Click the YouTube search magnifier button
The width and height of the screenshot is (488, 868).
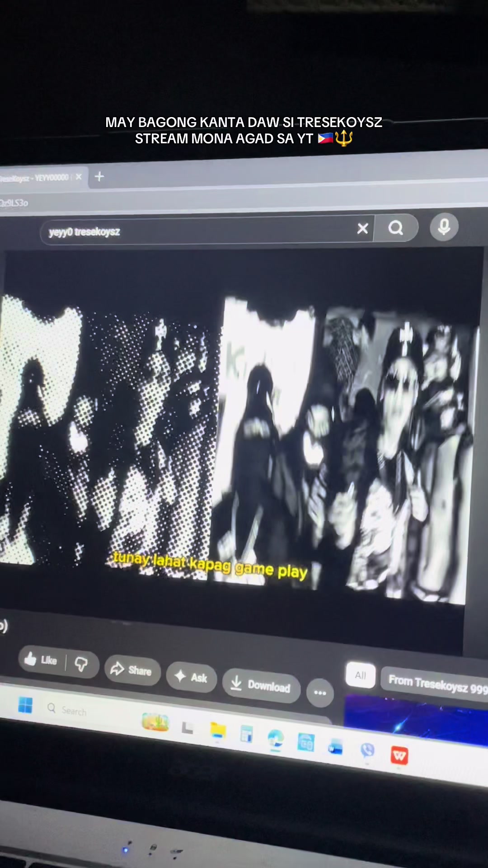click(x=396, y=228)
